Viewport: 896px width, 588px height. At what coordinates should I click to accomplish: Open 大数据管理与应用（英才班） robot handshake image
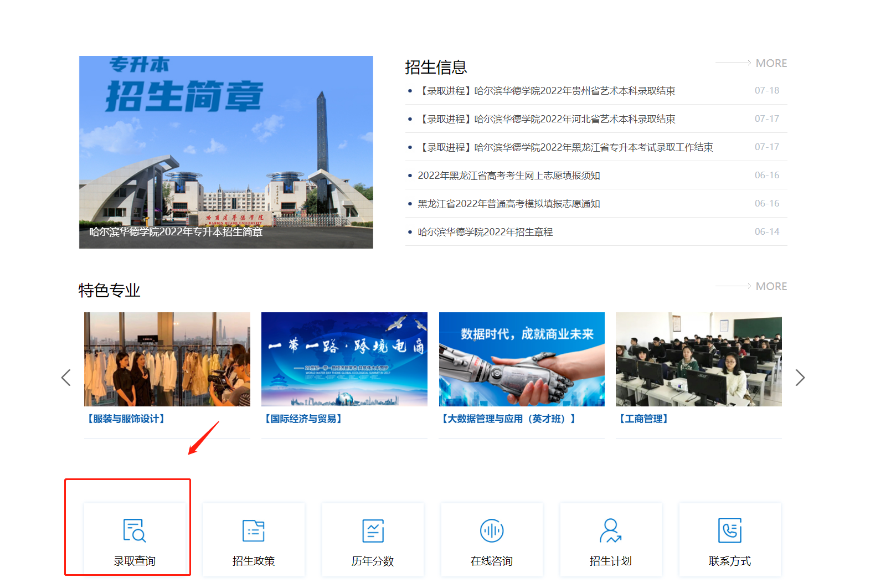[x=522, y=359]
